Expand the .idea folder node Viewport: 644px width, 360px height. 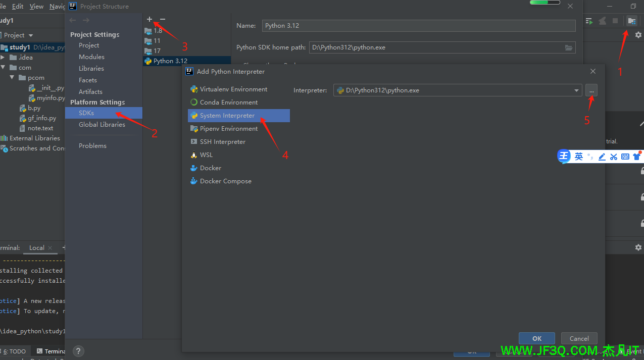tap(3, 58)
